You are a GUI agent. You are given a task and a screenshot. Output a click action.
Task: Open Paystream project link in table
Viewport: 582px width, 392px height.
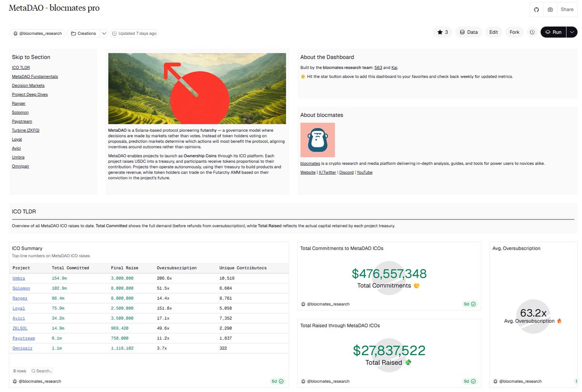coord(23,338)
